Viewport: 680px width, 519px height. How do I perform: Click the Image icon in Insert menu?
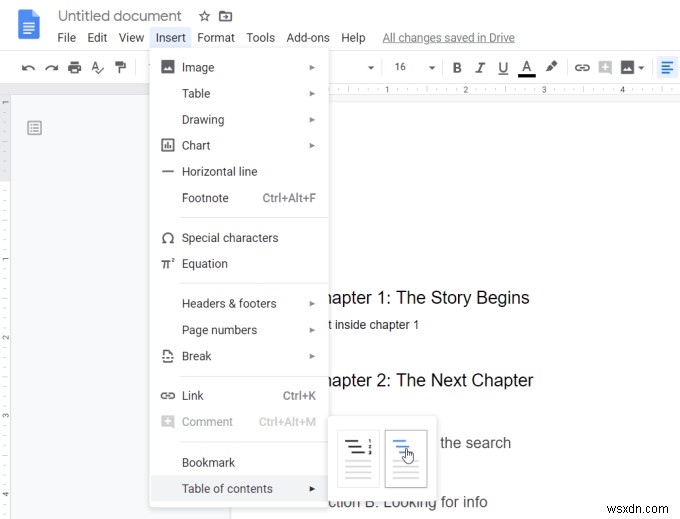pyautogui.click(x=168, y=67)
